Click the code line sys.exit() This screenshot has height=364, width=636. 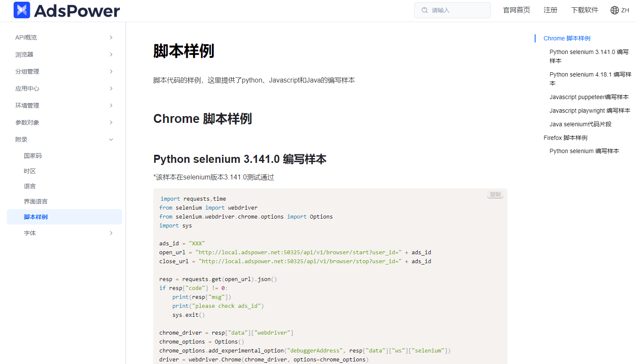189,315
